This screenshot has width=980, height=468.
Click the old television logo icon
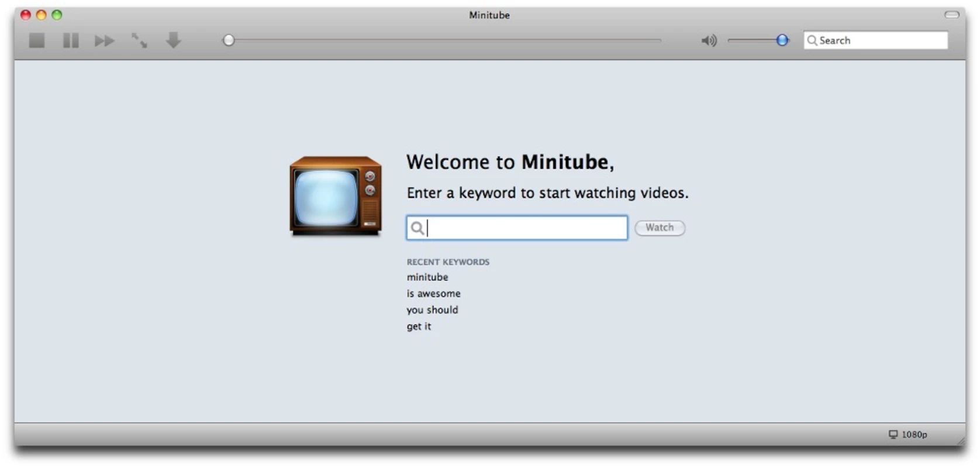point(336,196)
